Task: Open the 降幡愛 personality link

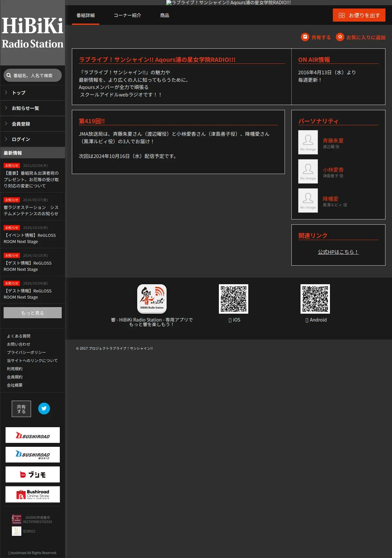Action: [x=331, y=199]
